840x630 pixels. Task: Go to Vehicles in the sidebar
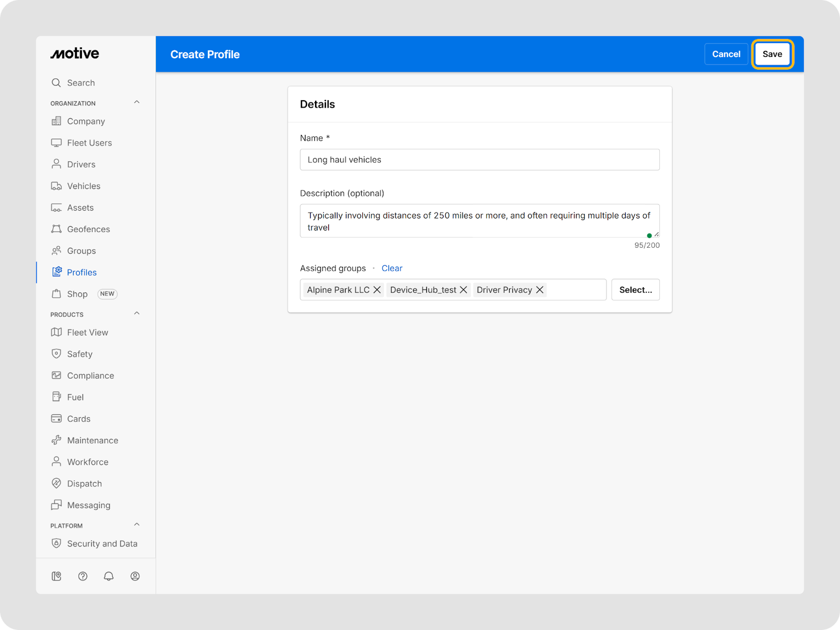83,186
